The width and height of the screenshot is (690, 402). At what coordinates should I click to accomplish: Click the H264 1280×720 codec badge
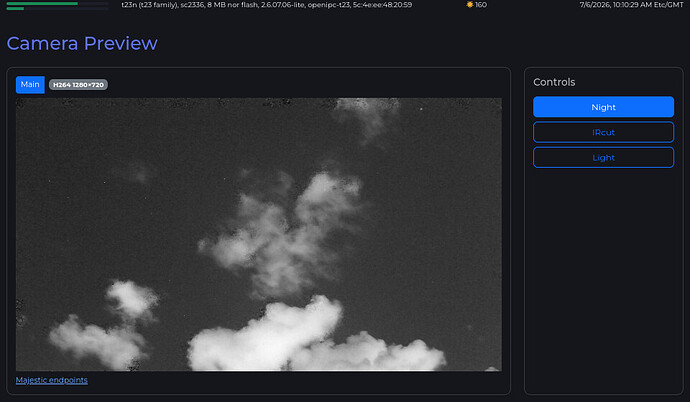point(78,85)
